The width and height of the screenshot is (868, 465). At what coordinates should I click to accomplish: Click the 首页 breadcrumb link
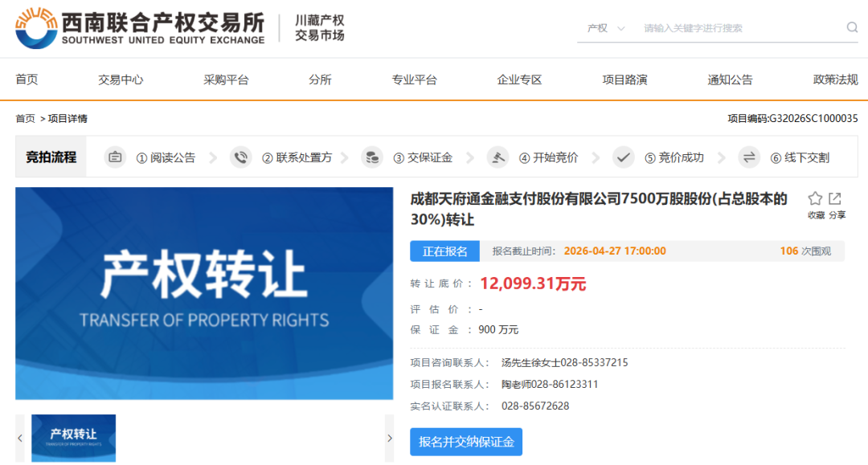[25, 118]
